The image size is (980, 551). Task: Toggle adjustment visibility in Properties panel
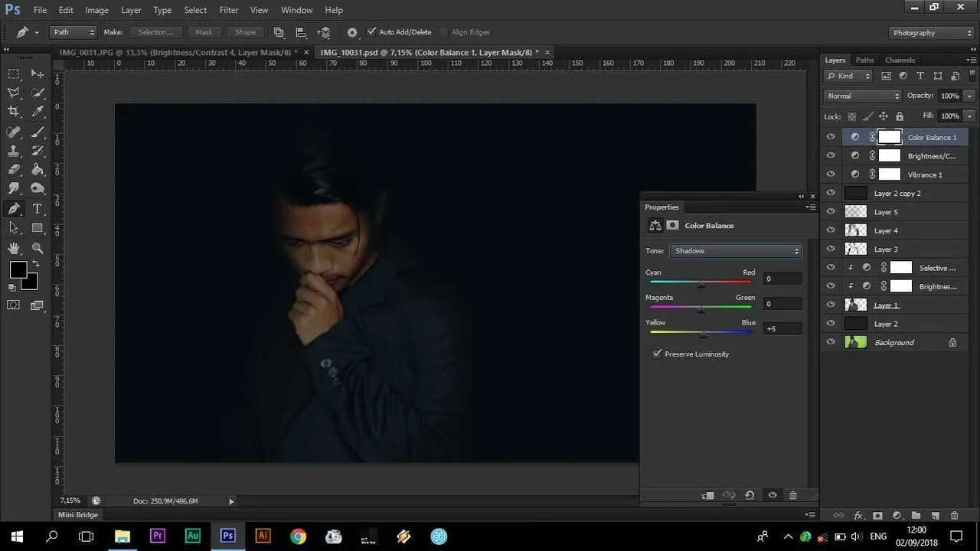tap(772, 495)
